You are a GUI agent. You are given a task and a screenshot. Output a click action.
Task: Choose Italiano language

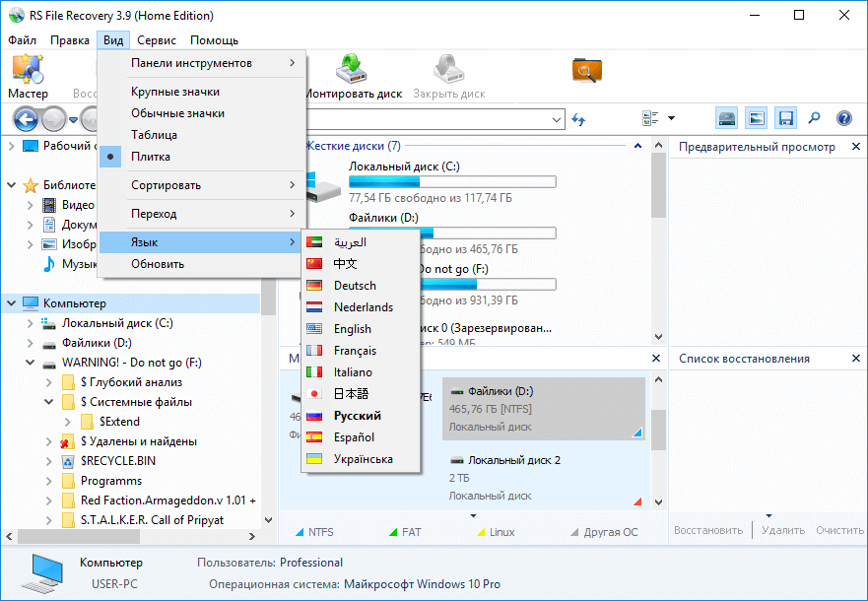pos(361,372)
